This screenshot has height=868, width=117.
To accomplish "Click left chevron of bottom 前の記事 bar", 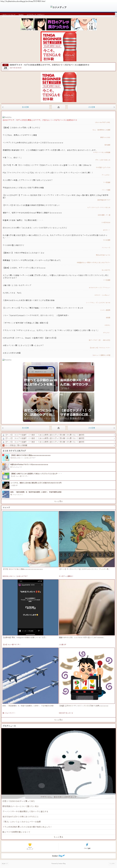I will click(3, 428).
